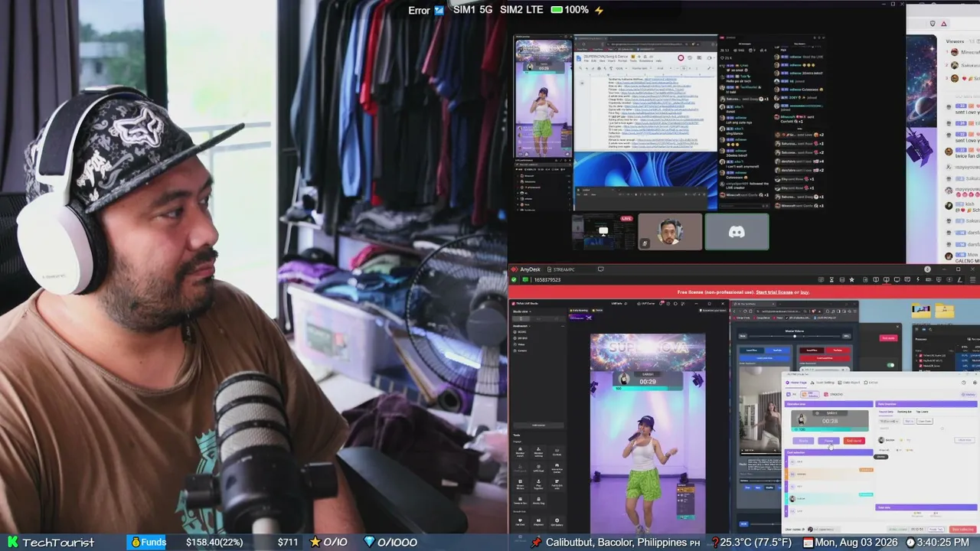Click the SUPERNOVA Song & Dance document title
The width and height of the screenshot is (980, 551).
(x=606, y=57)
